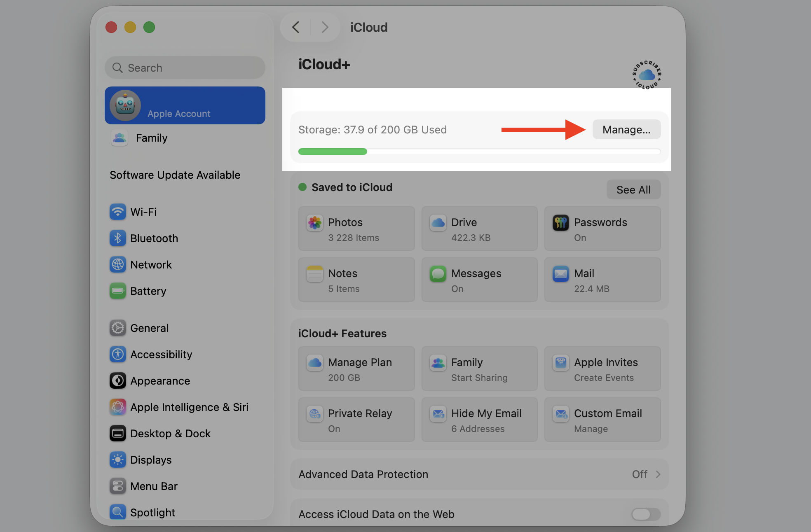Click the Storage 37.9 of 200 GB text

tap(373, 130)
